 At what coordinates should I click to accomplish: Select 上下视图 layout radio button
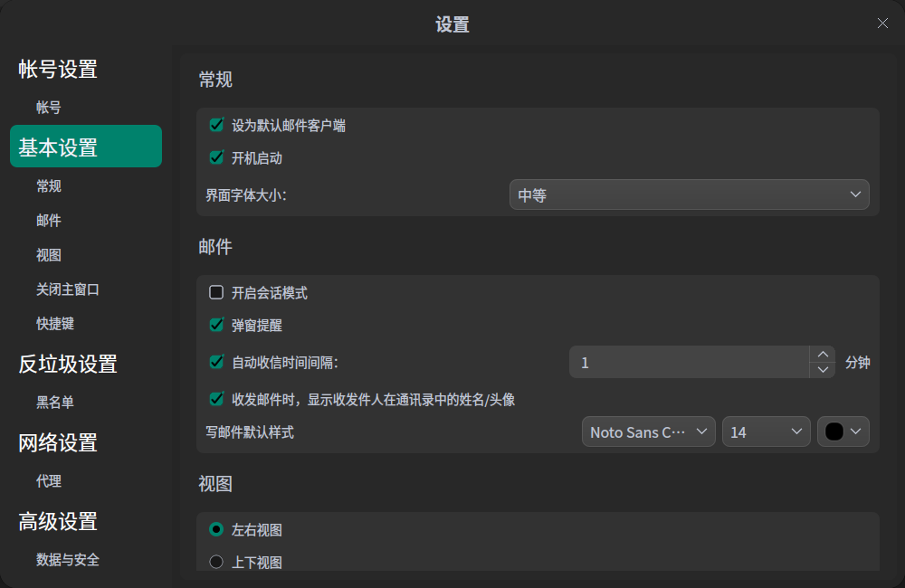(x=216, y=561)
